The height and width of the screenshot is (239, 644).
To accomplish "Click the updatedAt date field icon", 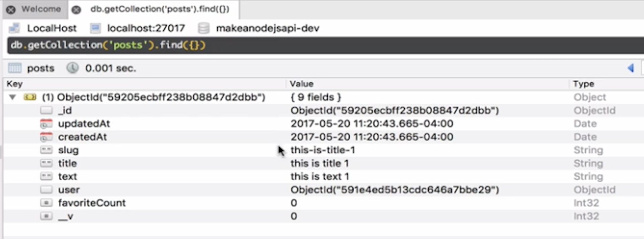I will click(x=46, y=124).
